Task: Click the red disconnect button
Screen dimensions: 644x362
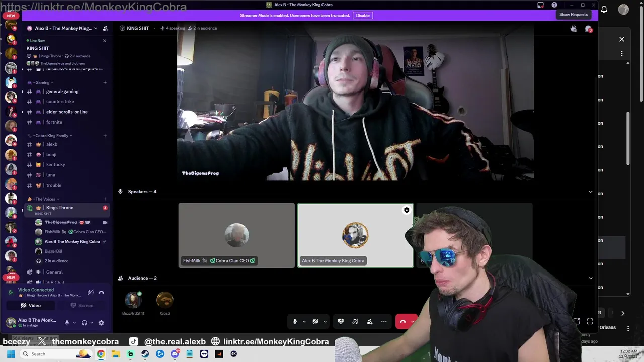Action: 403,321
